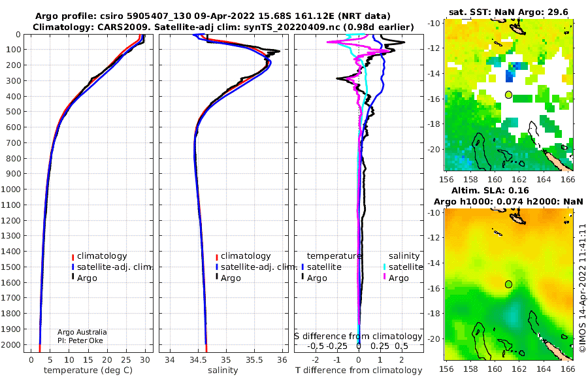Click the 'Altim. SLA: 0.16' title

pos(490,190)
